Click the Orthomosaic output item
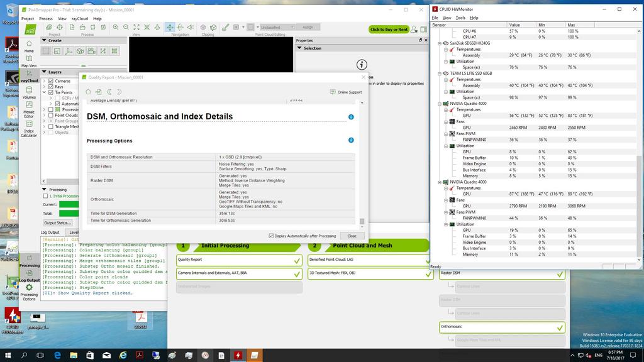The height and width of the screenshot is (362, 644). click(x=502, y=327)
